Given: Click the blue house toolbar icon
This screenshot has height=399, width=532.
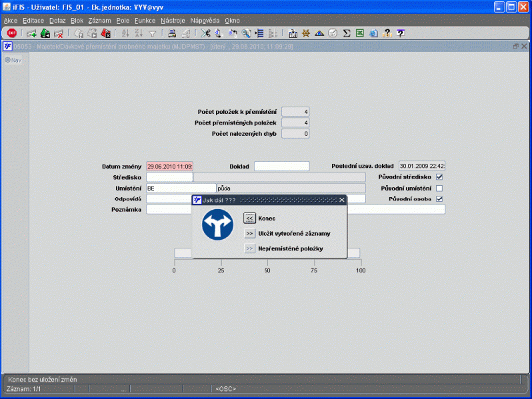Looking at the screenshot, I should tap(319, 33).
